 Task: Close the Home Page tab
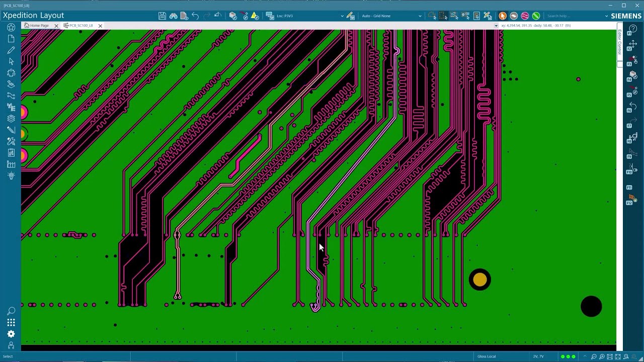click(x=56, y=26)
